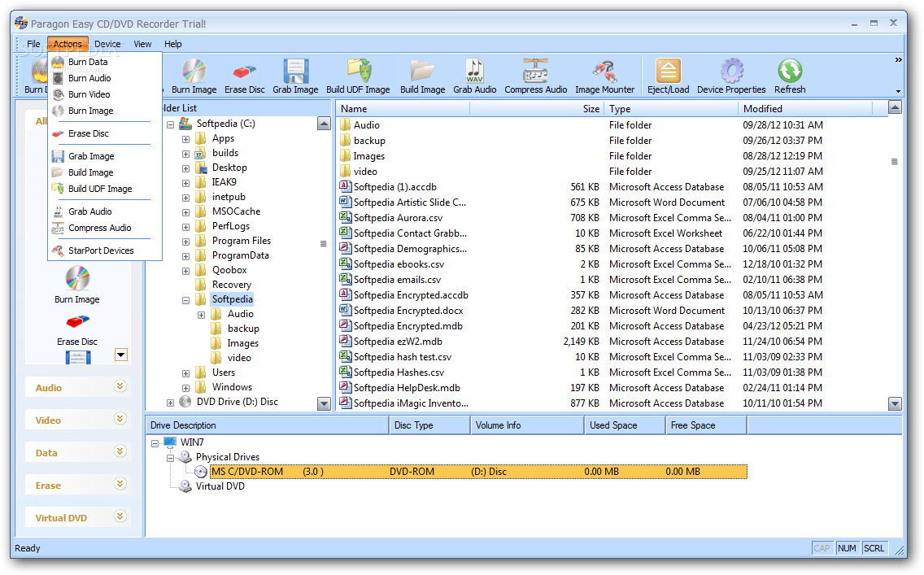Expand the Users folder node

185,373
